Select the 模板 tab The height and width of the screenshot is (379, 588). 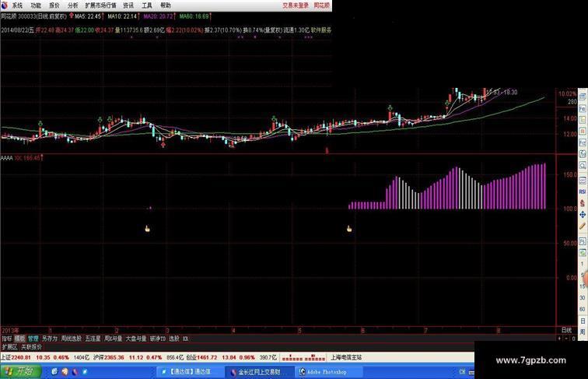19,339
